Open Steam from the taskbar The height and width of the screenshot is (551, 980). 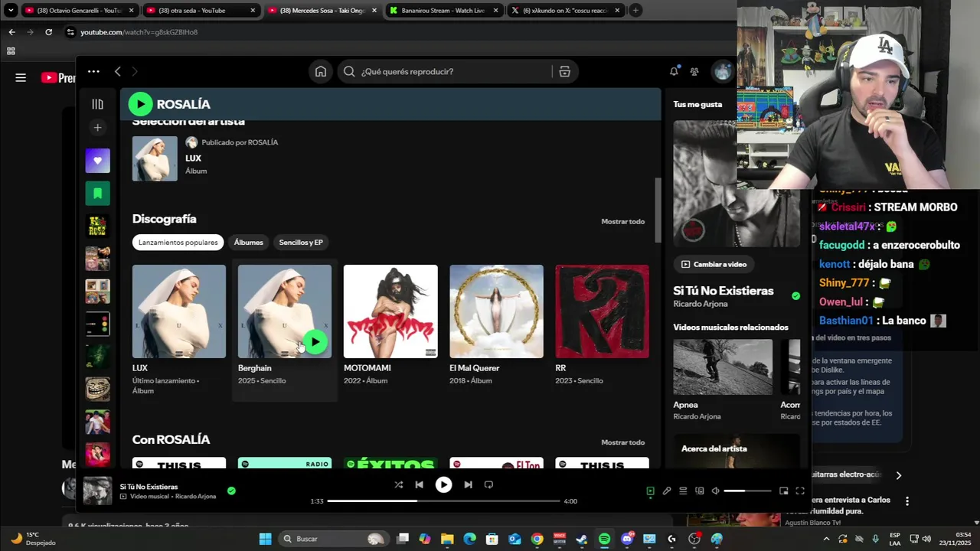tap(582, 539)
